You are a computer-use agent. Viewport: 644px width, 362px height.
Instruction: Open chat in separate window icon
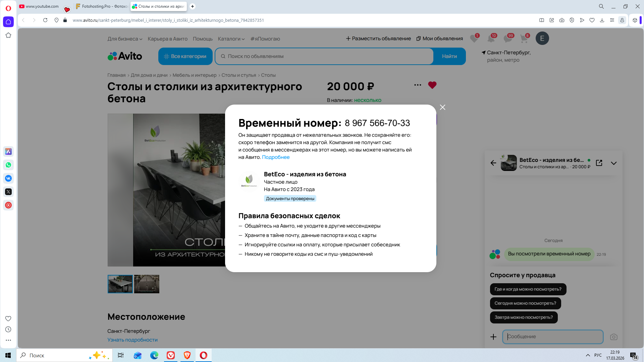[599, 163]
